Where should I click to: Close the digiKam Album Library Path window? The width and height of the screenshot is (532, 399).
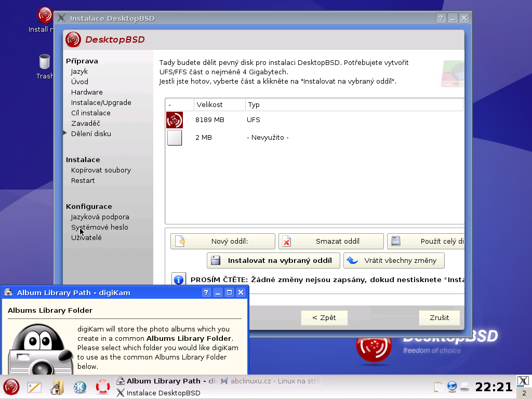241,292
